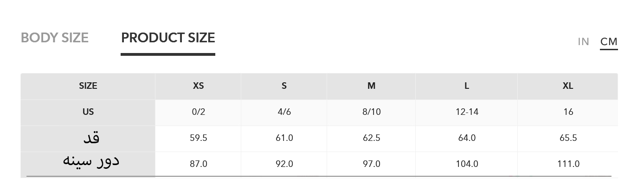Switch units to inches (IN)
This screenshot has height=186, width=644.
pyautogui.click(x=583, y=42)
